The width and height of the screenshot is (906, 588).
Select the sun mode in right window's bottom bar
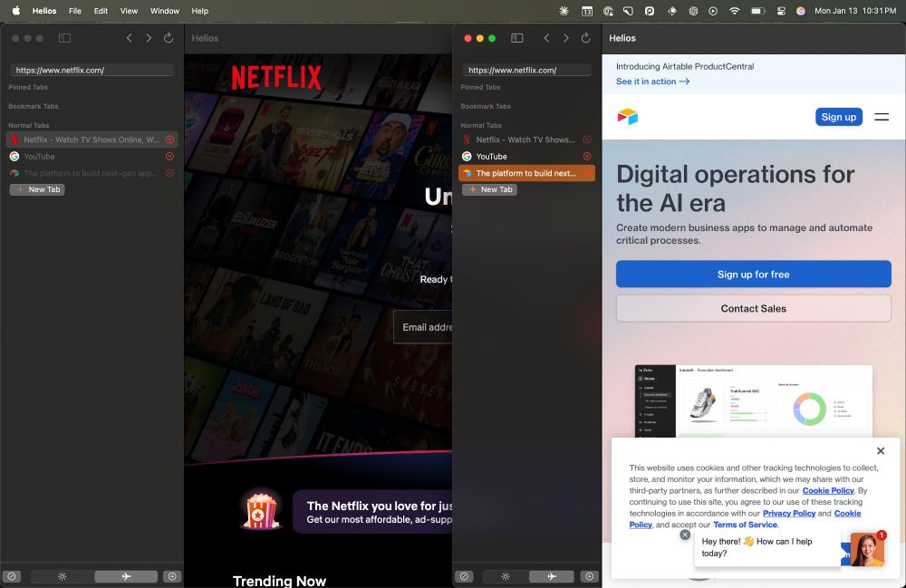click(506, 576)
